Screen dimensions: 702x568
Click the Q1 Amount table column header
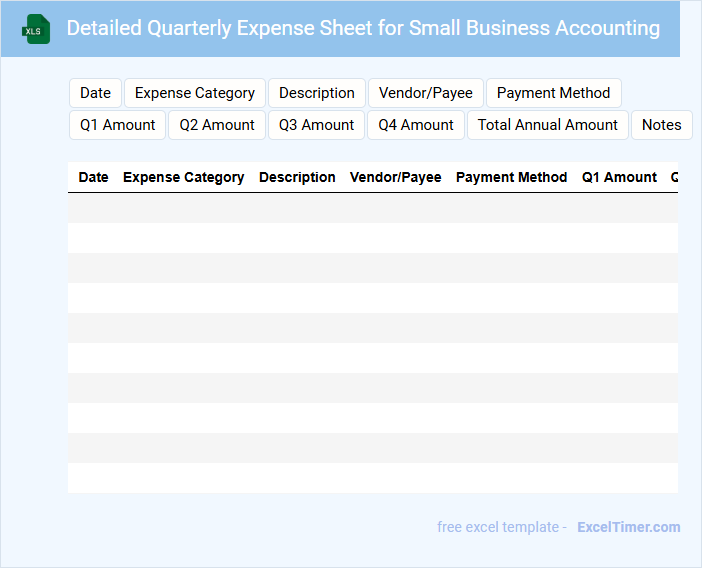(x=619, y=177)
